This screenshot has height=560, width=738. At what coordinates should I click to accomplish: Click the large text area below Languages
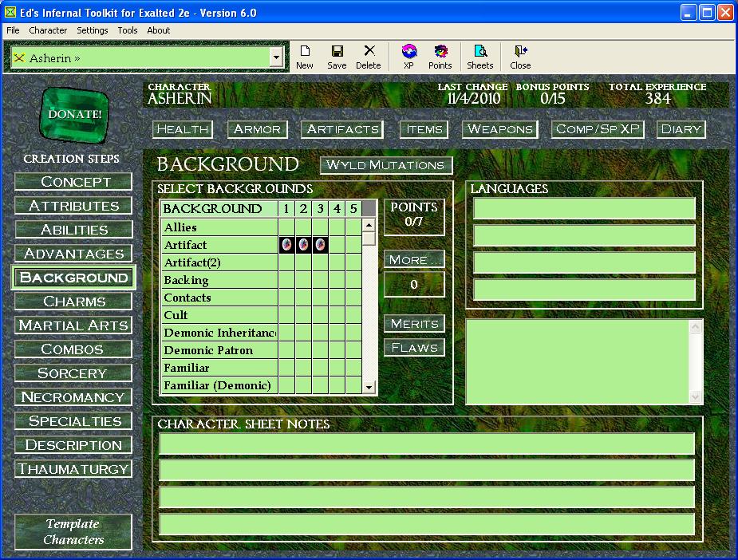tap(584, 361)
